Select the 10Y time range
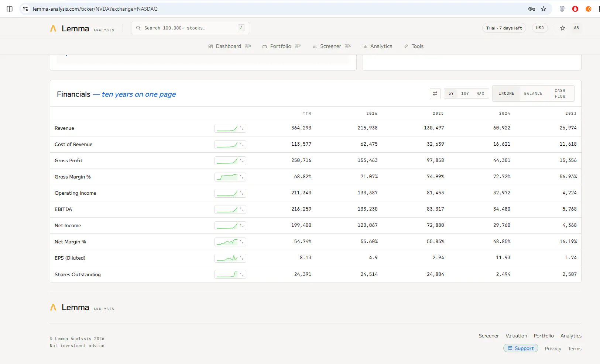 point(465,94)
